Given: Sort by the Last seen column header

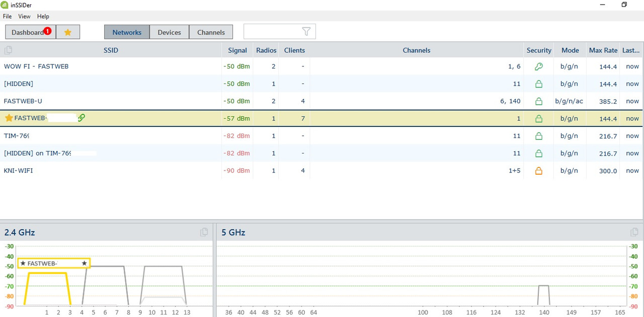Looking at the screenshot, I should [631, 50].
